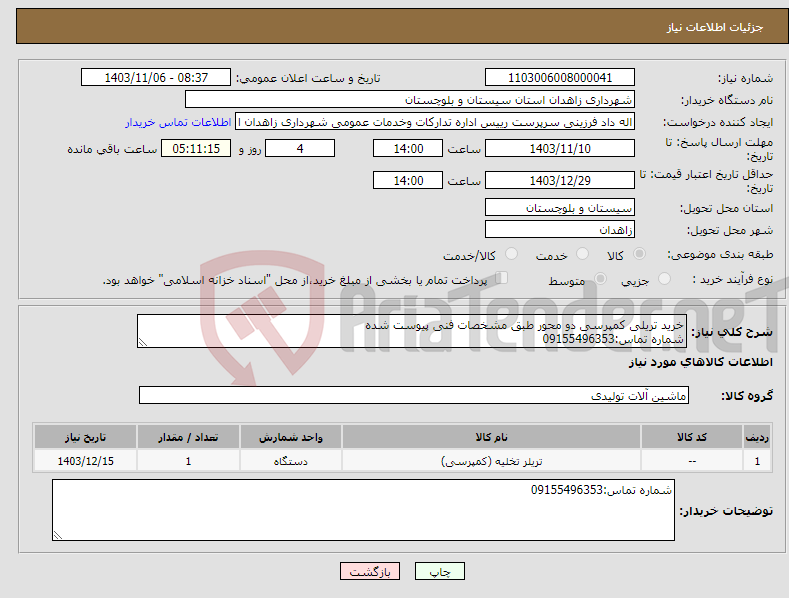This screenshot has width=789, height=598.
Task: Click the price validity date 1403/12/29
Action: click(560, 180)
